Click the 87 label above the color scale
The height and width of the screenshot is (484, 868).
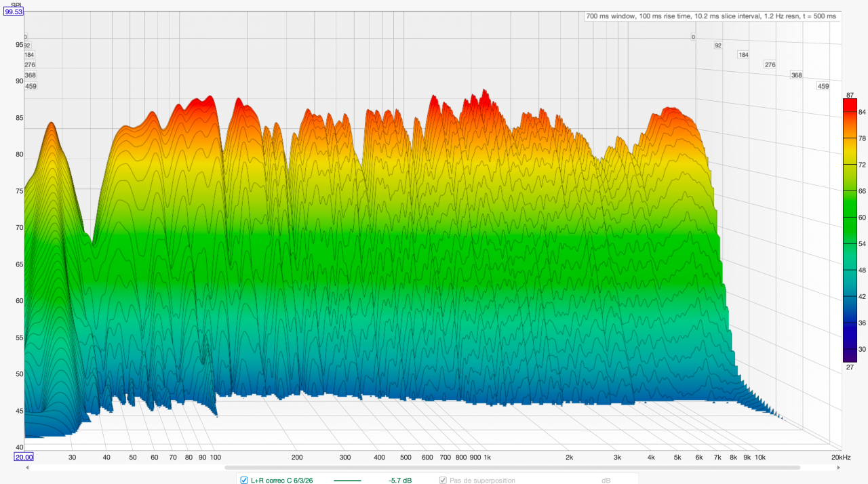(850, 94)
